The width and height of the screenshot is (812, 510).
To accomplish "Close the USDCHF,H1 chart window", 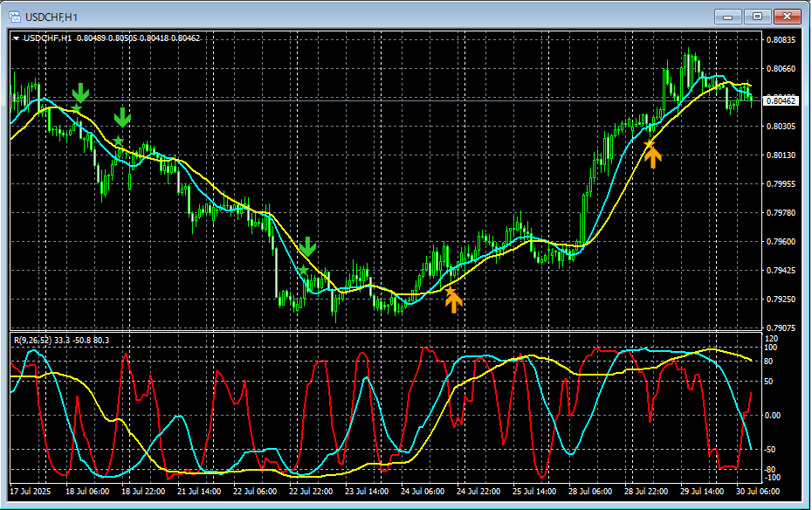I will tap(786, 16).
